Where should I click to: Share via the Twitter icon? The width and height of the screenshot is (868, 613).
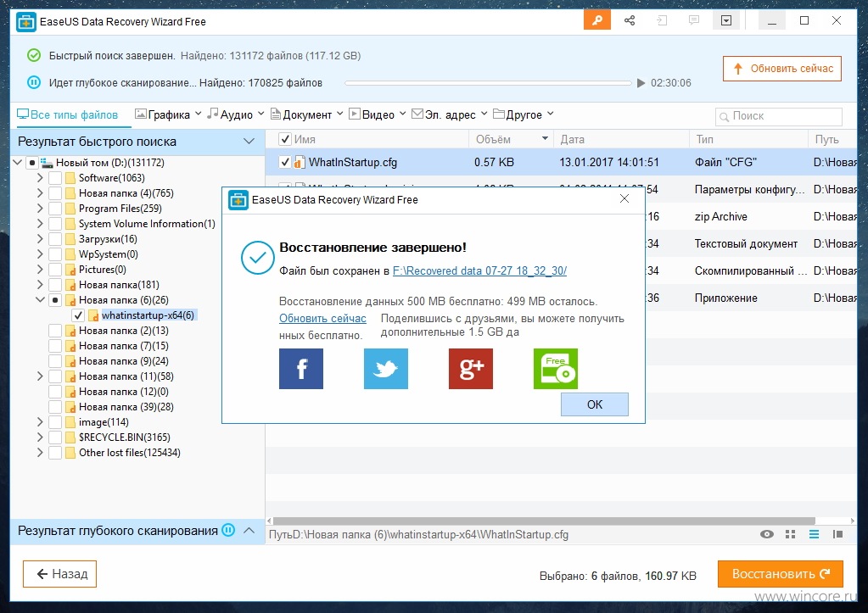pyautogui.click(x=386, y=369)
